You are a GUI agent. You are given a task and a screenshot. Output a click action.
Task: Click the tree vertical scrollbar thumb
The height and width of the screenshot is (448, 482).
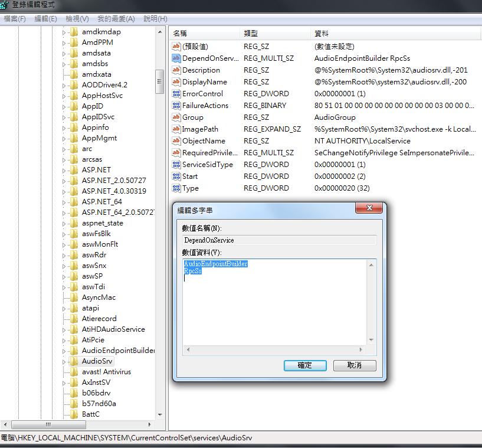[x=159, y=81]
